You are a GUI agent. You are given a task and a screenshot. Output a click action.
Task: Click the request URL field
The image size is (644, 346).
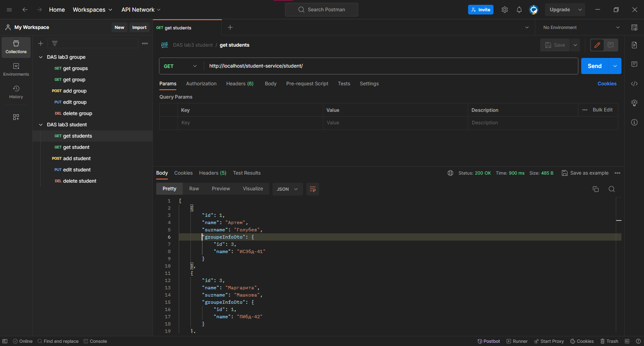point(391,66)
